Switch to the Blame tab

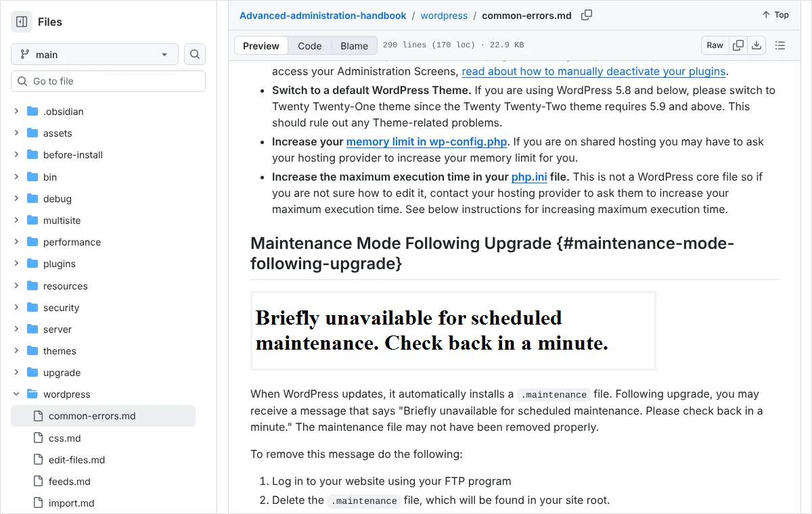354,45
